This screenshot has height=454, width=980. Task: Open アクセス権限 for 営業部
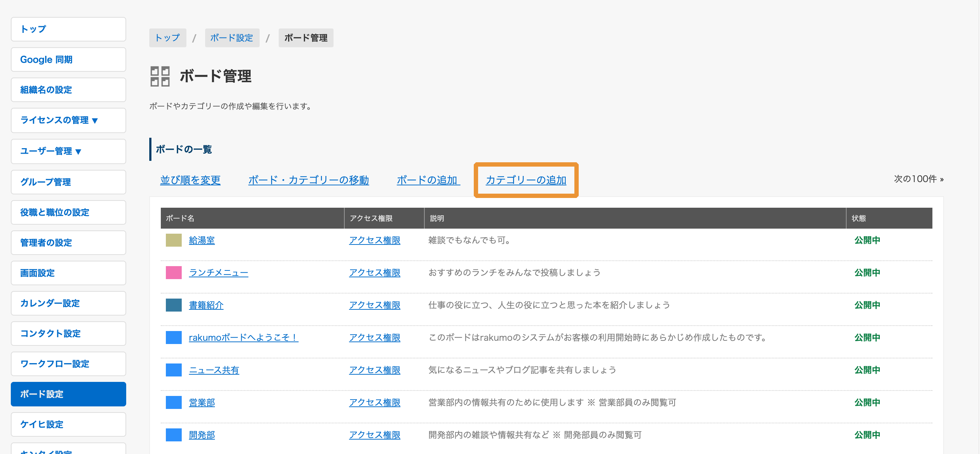(375, 402)
